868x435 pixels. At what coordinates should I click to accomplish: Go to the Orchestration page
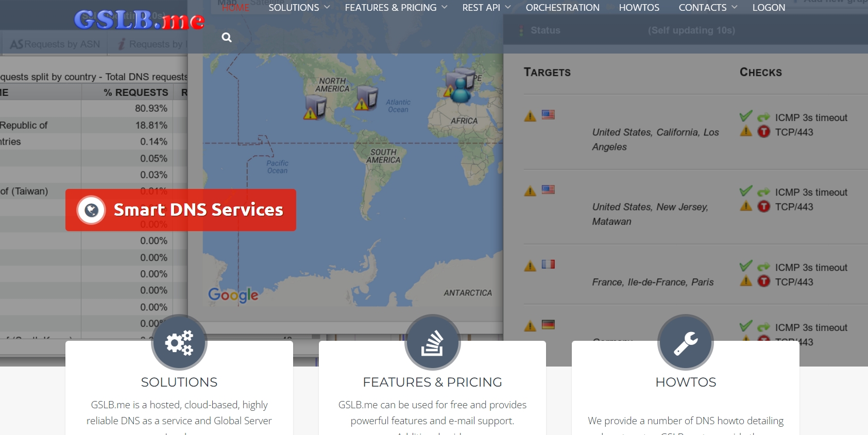[563, 8]
